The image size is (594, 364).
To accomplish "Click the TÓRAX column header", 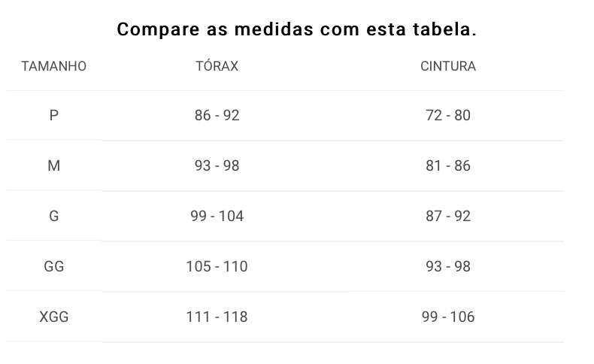I will [x=217, y=66].
